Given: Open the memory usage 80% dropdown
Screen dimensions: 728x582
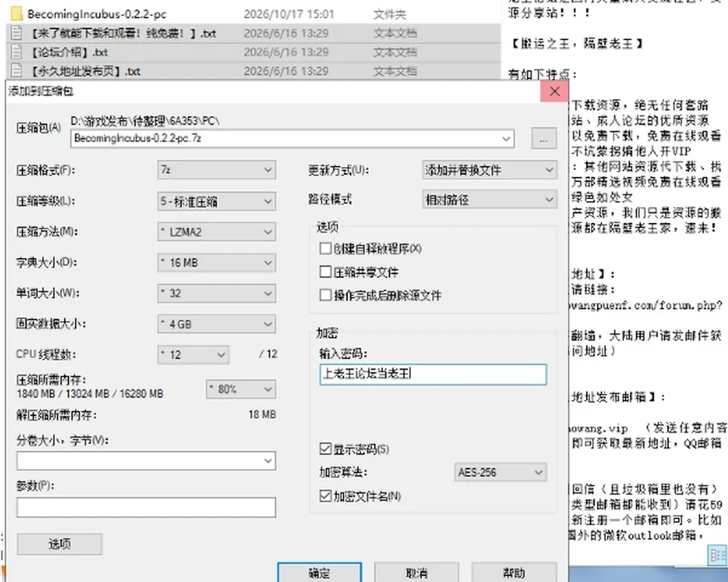Looking at the screenshot, I should [x=241, y=389].
